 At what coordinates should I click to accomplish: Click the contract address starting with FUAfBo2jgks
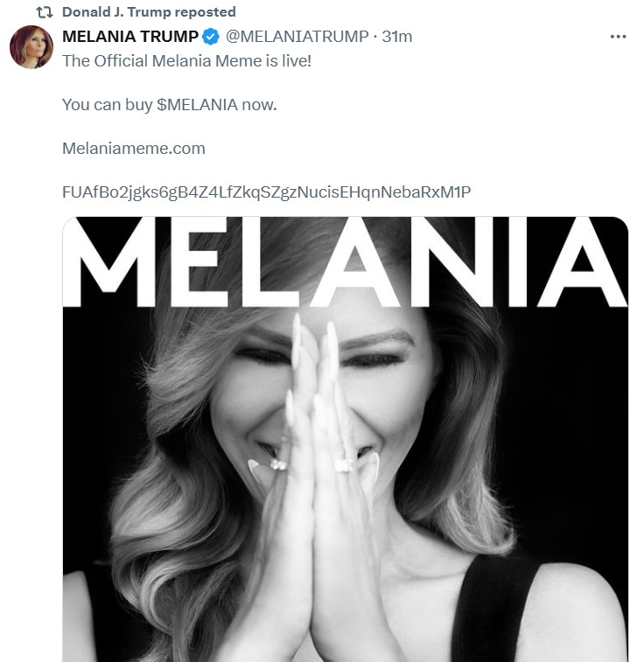pyautogui.click(x=267, y=192)
